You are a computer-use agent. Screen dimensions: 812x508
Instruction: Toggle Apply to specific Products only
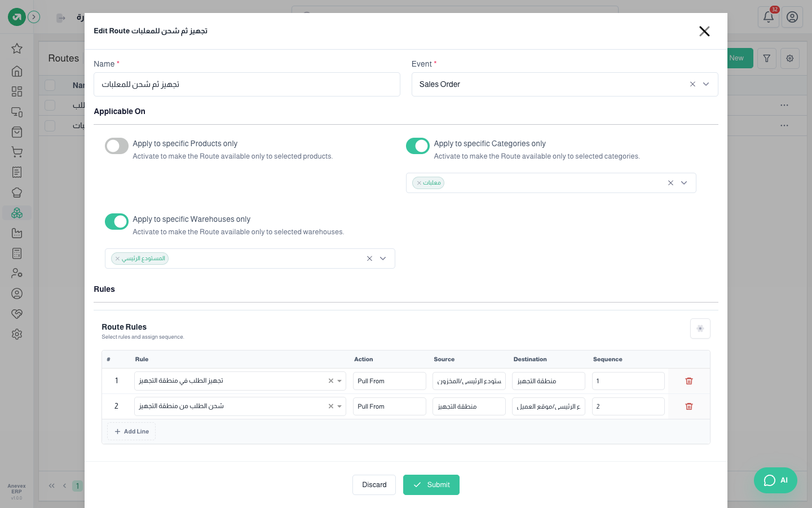(x=117, y=146)
